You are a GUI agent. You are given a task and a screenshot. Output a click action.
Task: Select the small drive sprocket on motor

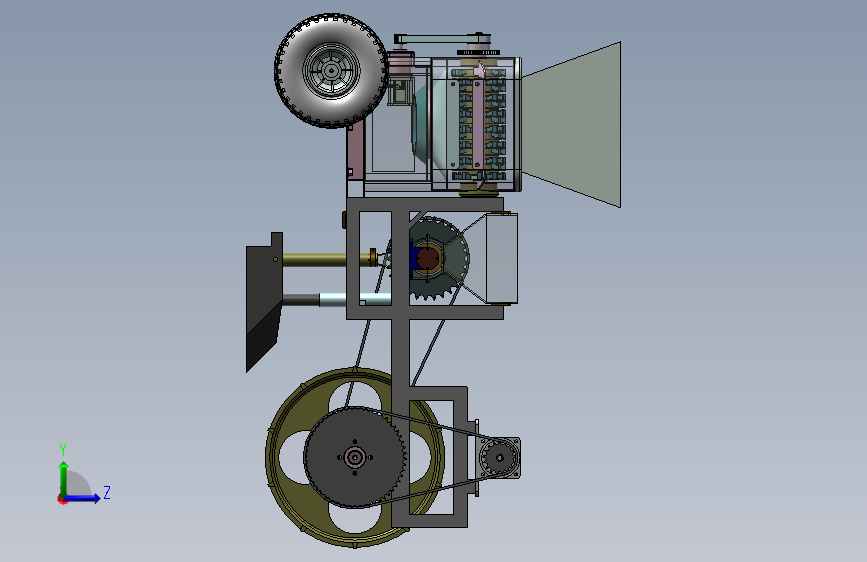[x=499, y=457]
